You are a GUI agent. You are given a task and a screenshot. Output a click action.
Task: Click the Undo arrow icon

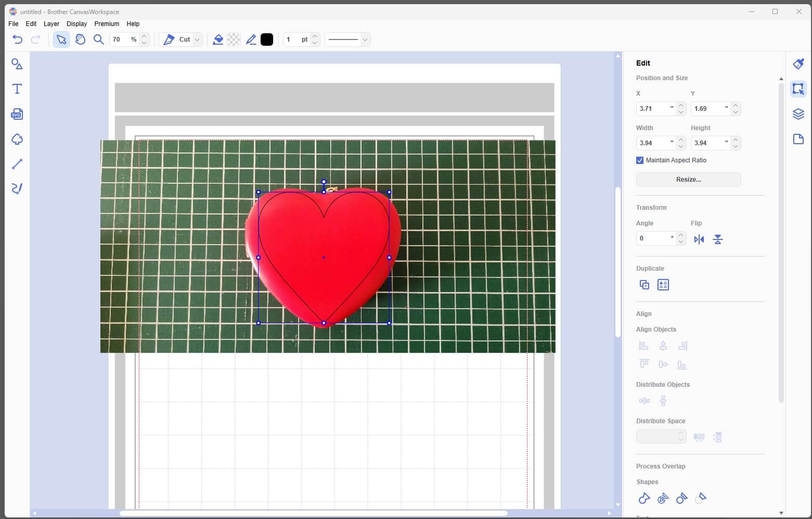coord(17,40)
